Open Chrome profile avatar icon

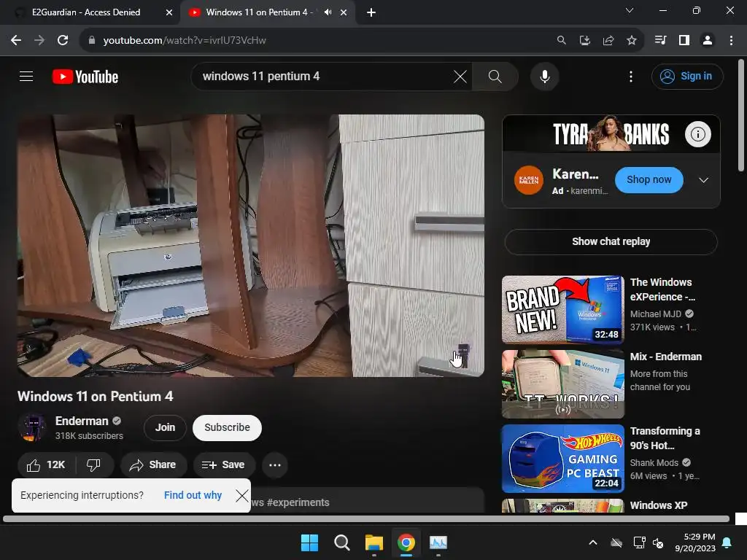tap(708, 41)
